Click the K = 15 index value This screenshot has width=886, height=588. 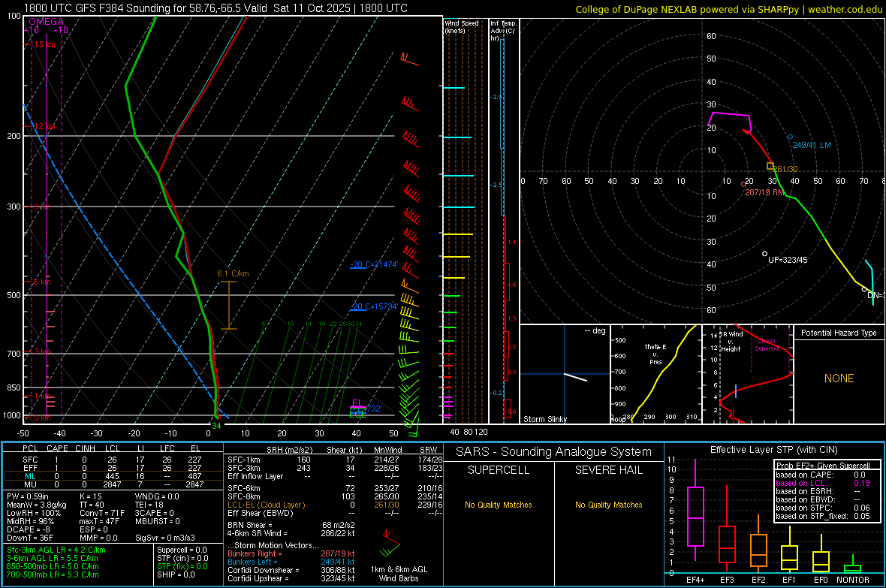(90, 496)
